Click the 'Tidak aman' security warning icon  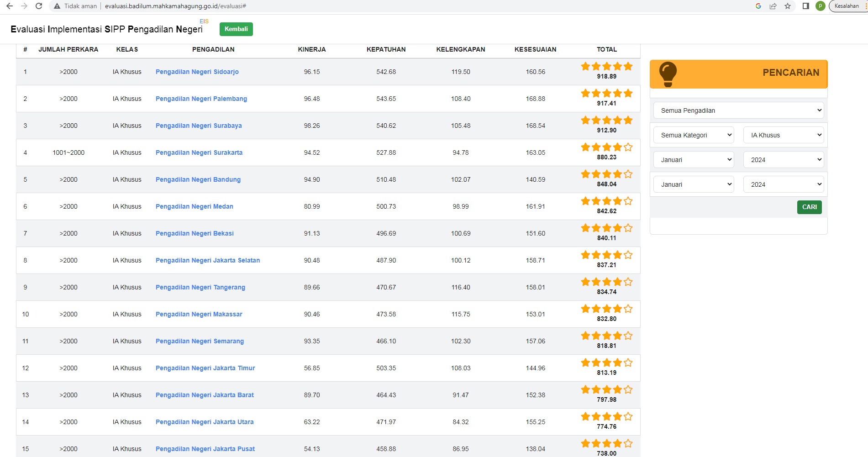click(57, 6)
